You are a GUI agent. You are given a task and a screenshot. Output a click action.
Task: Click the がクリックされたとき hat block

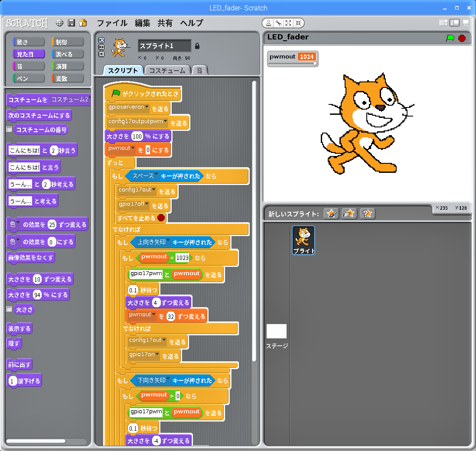click(143, 93)
